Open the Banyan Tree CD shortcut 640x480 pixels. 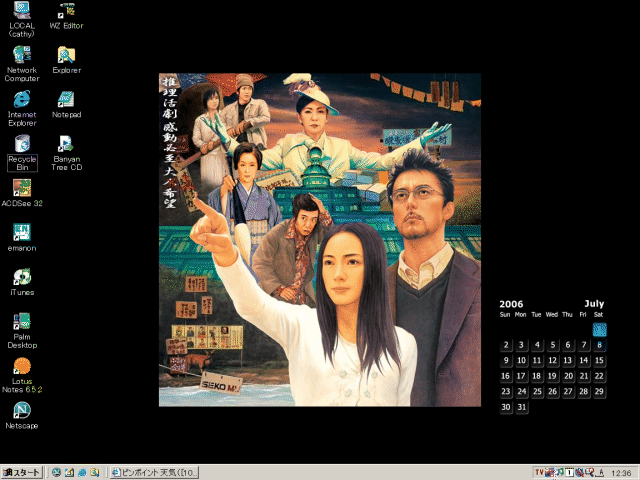click(66, 144)
